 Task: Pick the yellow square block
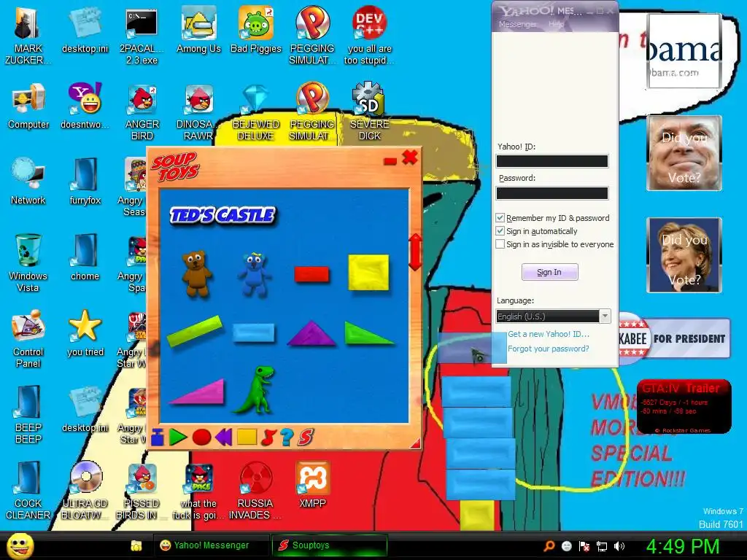coord(368,273)
